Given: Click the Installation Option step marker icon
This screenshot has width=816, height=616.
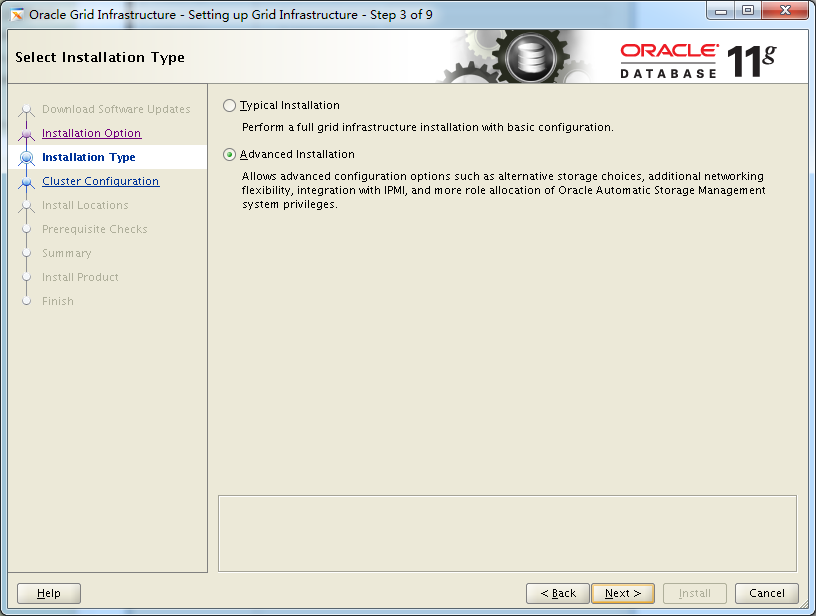Looking at the screenshot, I should pyautogui.click(x=27, y=134).
